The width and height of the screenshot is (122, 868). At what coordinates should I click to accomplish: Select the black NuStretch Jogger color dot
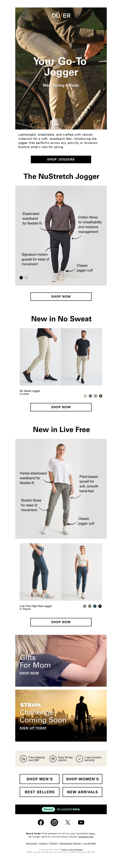coord(21,278)
